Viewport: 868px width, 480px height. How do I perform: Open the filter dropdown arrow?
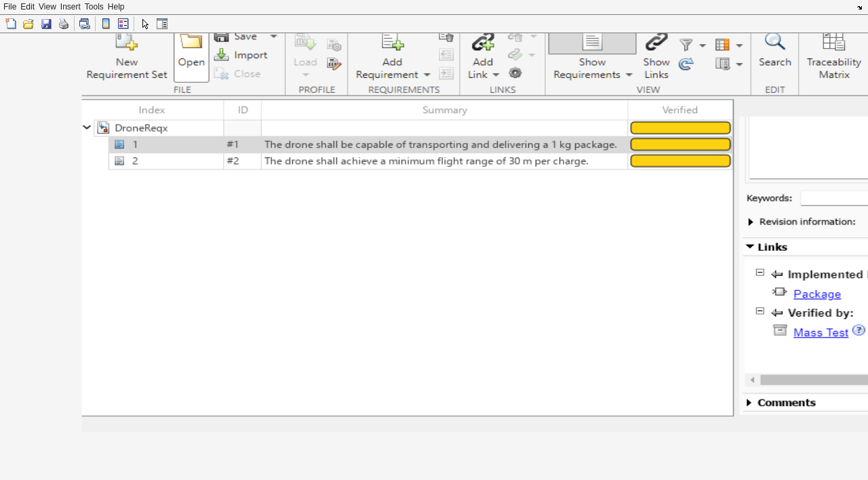coord(703,45)
